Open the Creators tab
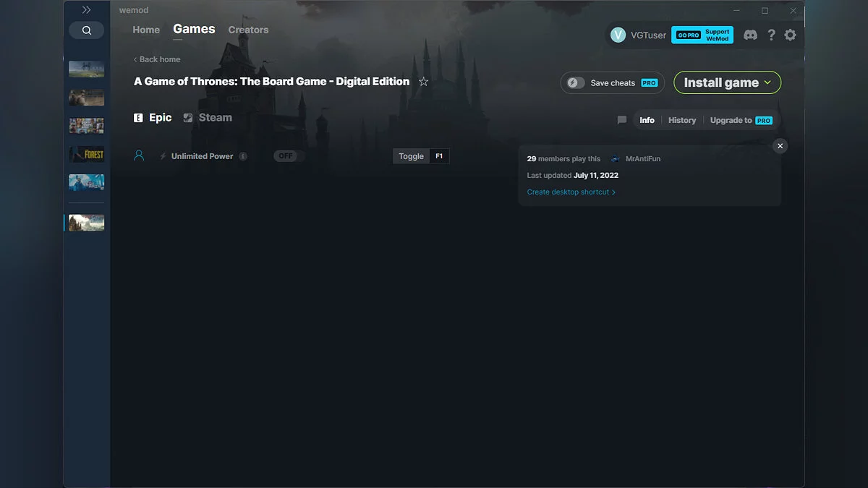Viewport: 868px width, 488px height. 248,30
